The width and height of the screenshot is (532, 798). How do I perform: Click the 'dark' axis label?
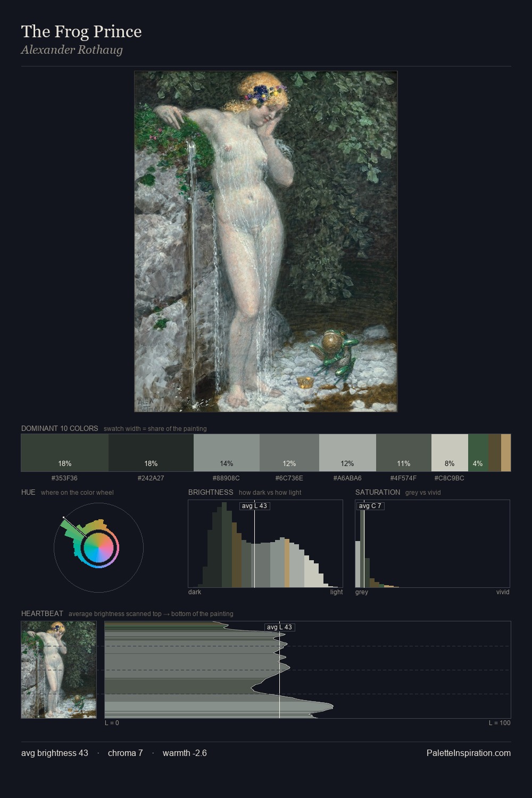[195, 592]
